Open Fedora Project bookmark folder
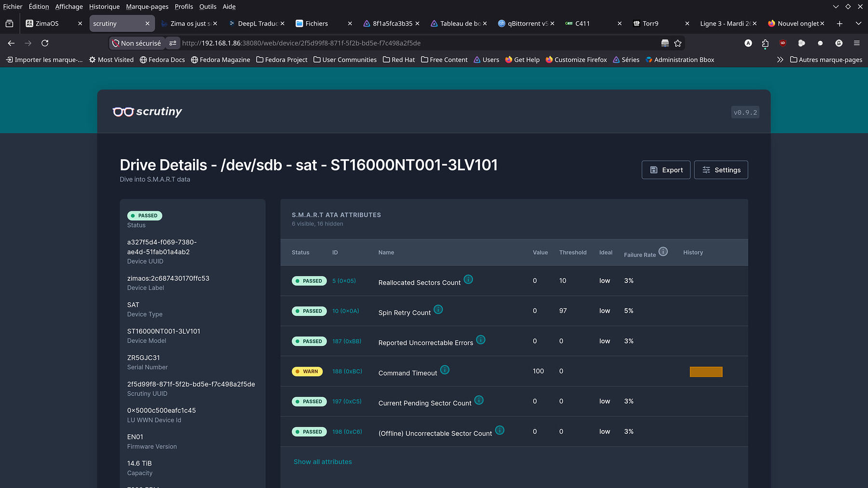The width and height of the screenshot is (868, 488). [x=282, y=60]
